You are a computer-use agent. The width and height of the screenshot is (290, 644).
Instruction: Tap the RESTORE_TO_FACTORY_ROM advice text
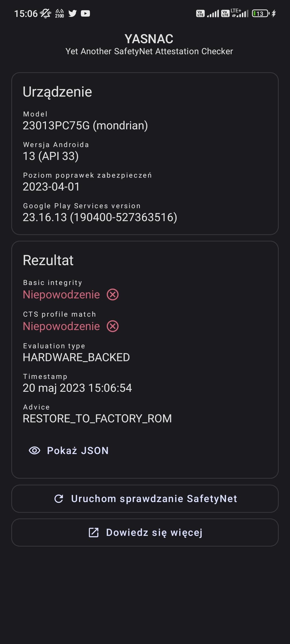(x=97, y=419)
